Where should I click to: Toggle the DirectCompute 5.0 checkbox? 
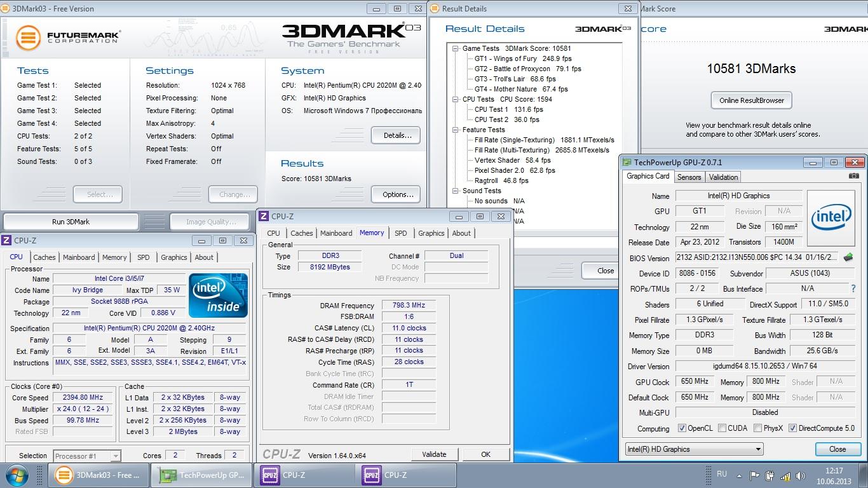(x=792, y=428)
